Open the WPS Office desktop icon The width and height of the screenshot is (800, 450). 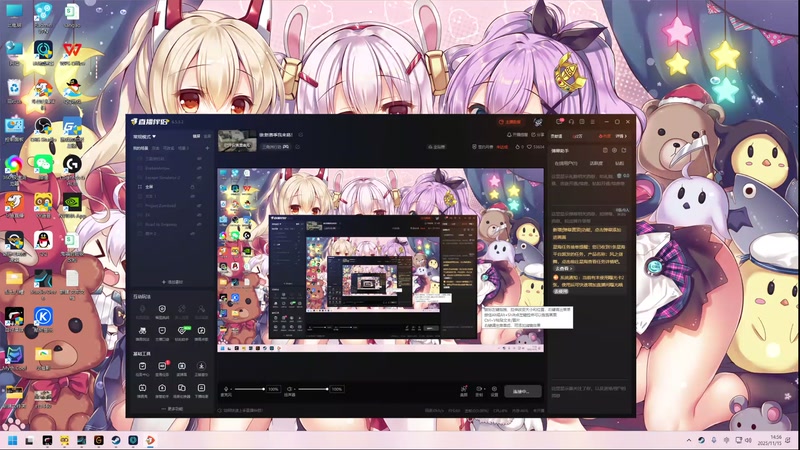(x=72, y=54)
